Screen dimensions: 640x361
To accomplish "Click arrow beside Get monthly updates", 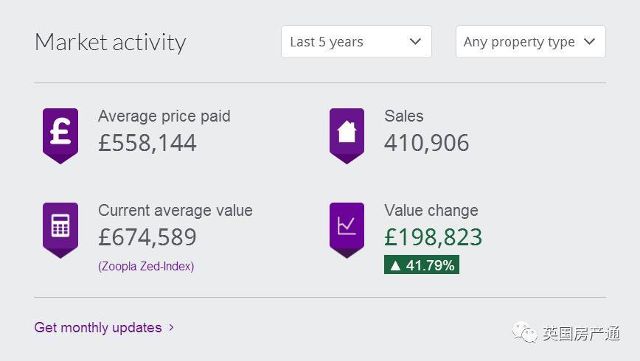I will pos(171,328).
